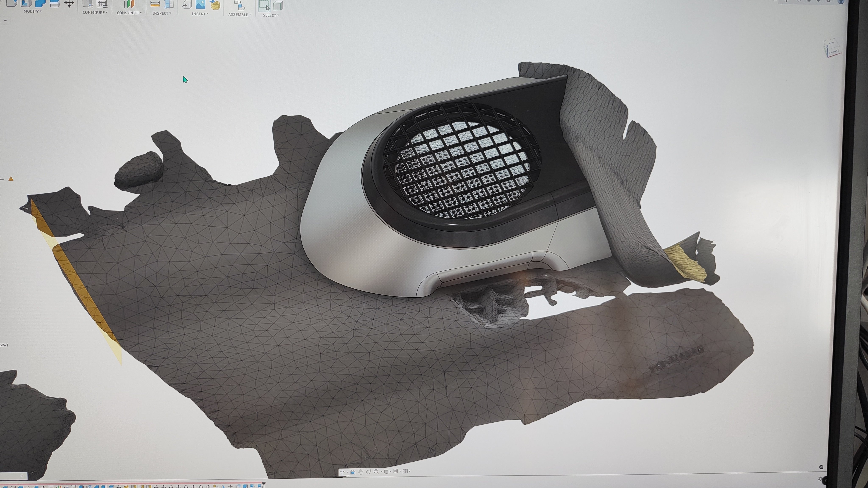
Task: Open the Change Parameters table icon
Action: pyautogui.click(x=102, y=4)
